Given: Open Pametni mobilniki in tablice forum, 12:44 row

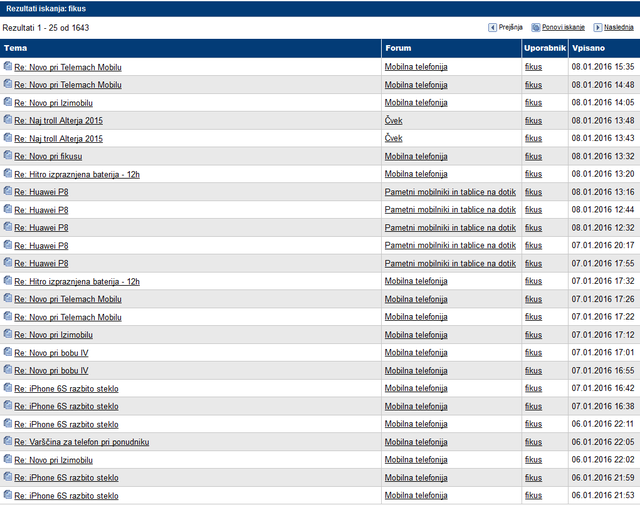Looking at the screenshot, I should pyautogui.click(x=450, y=209).
